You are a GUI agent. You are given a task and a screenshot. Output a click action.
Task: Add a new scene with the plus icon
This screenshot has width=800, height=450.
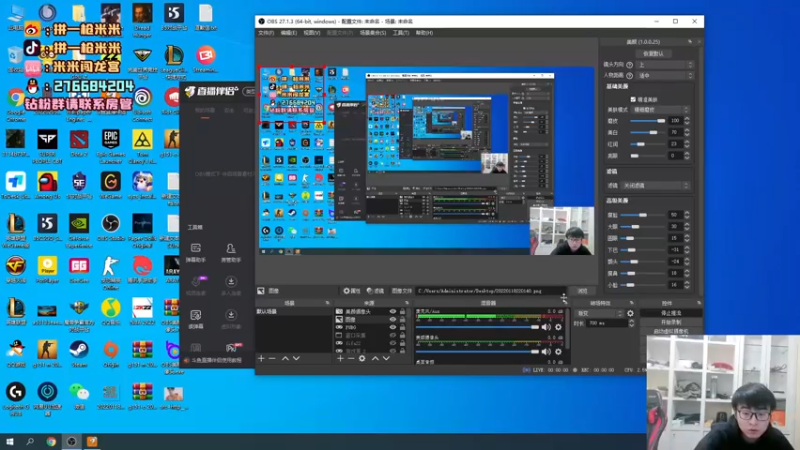click(x=261, y=359)
